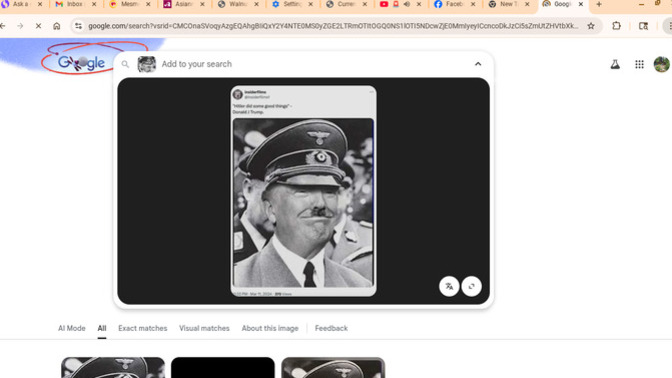Close the Facebook tab

473,4
